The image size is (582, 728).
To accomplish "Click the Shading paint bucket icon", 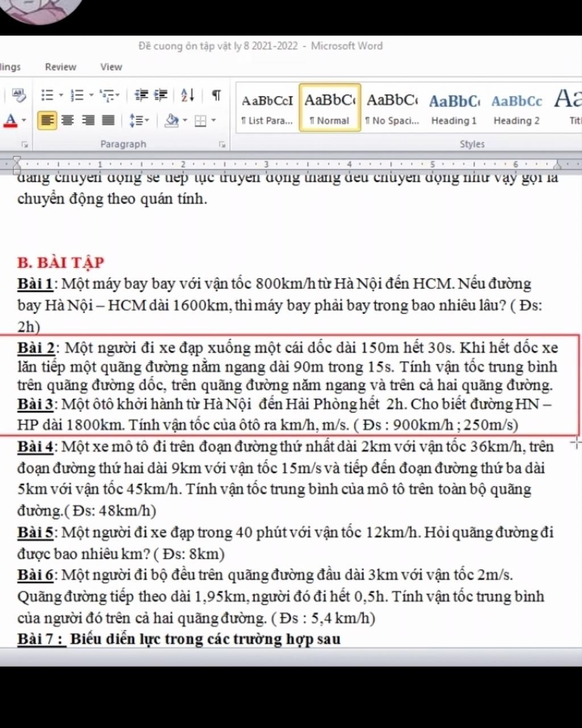I will [x=171, y=120].
